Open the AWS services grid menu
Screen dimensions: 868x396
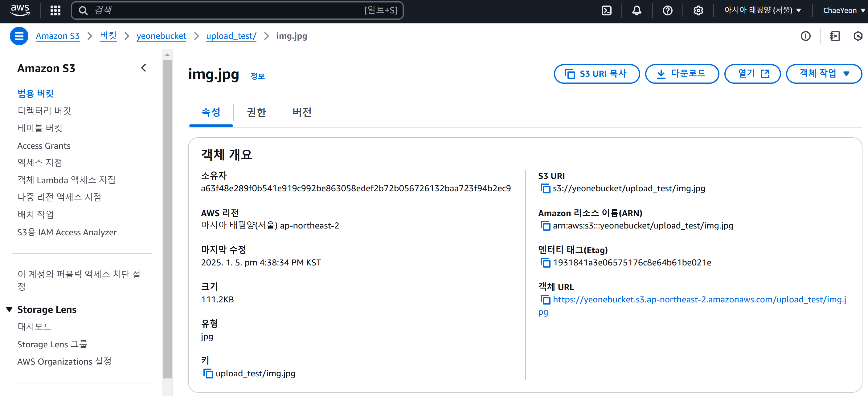(x=55, y=10)
